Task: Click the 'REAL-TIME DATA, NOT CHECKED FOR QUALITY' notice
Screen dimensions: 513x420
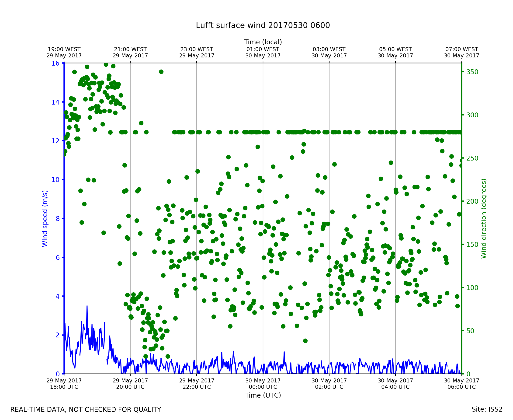Action: click(86, 409)
